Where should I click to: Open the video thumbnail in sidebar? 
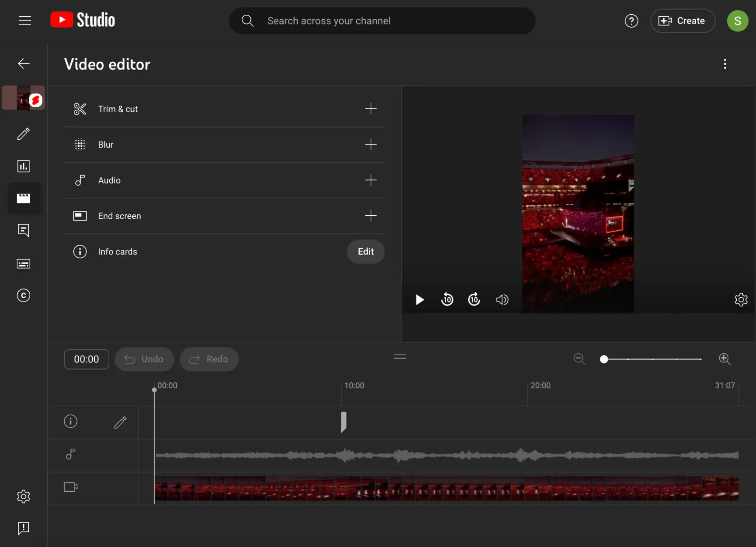click(23, 98)
